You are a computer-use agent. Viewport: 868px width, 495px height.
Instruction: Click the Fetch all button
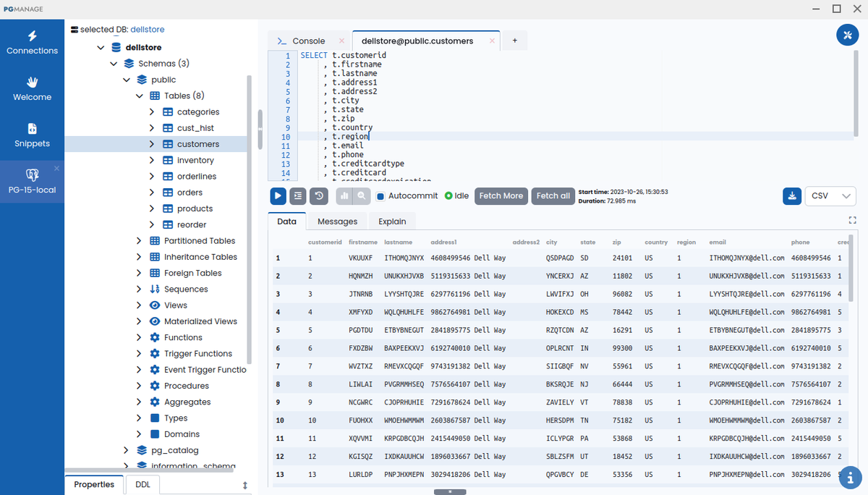[553, 196]
